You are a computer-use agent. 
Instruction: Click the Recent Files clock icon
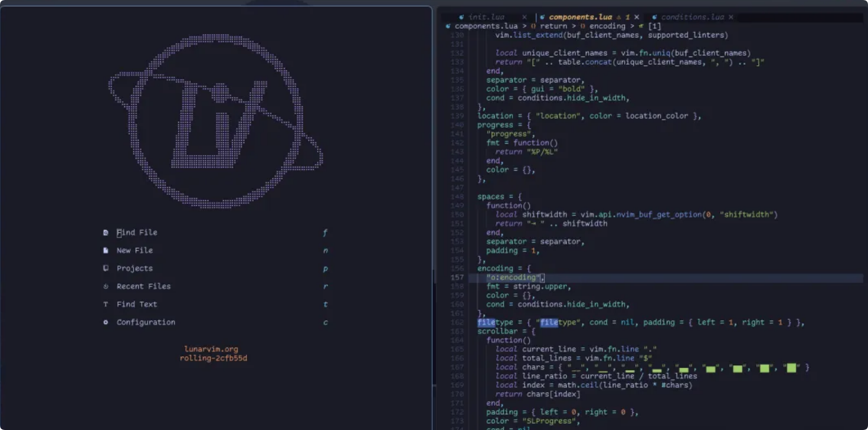(x=106, y=286)
